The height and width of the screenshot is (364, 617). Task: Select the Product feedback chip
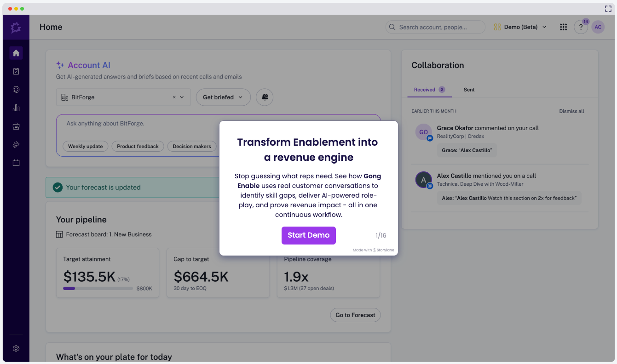[x=138, y=146]
